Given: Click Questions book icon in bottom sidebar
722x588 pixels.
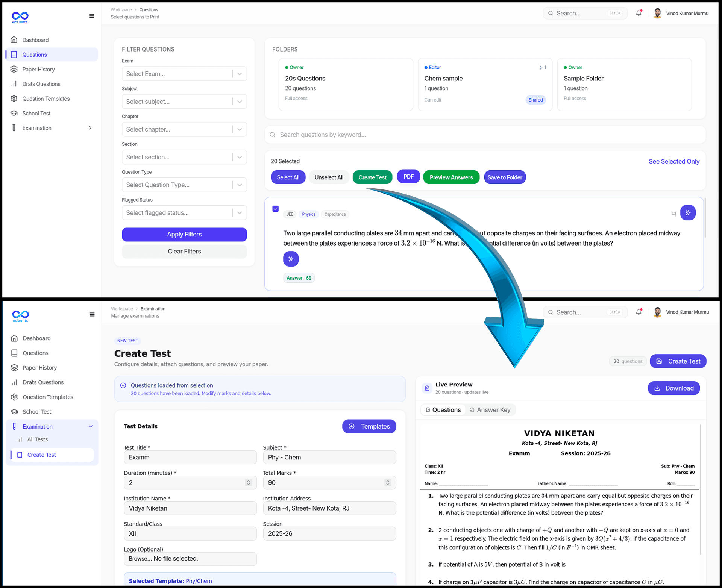Looking at the screenshot, I should click(14, 353).
